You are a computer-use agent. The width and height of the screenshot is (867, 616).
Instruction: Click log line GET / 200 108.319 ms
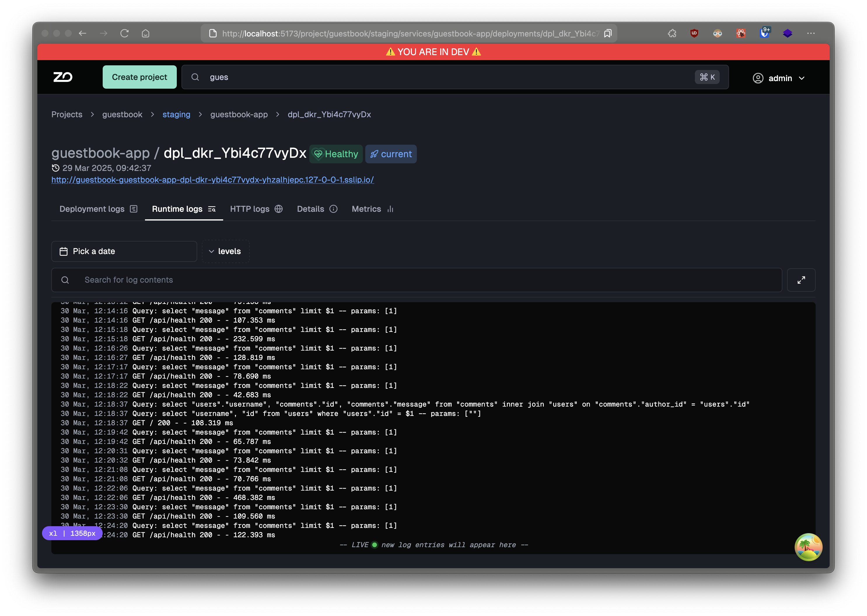[147, 423]
